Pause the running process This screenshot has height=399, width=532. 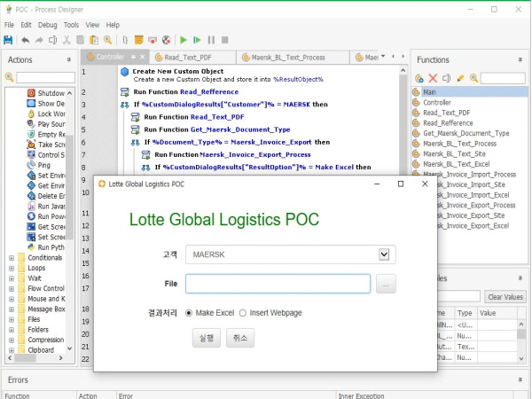(211, 40)
